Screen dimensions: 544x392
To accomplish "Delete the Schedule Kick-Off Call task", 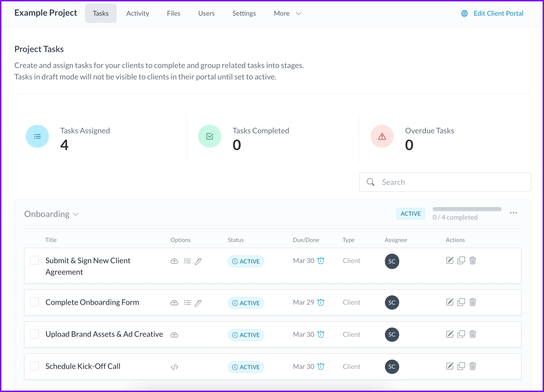I will click(x=473, y=366).
